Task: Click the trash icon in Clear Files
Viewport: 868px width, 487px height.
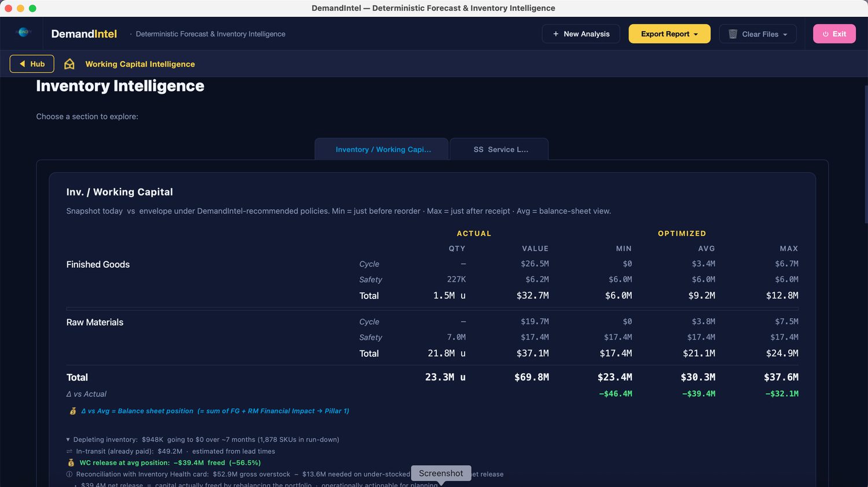Action: (733, 34)
